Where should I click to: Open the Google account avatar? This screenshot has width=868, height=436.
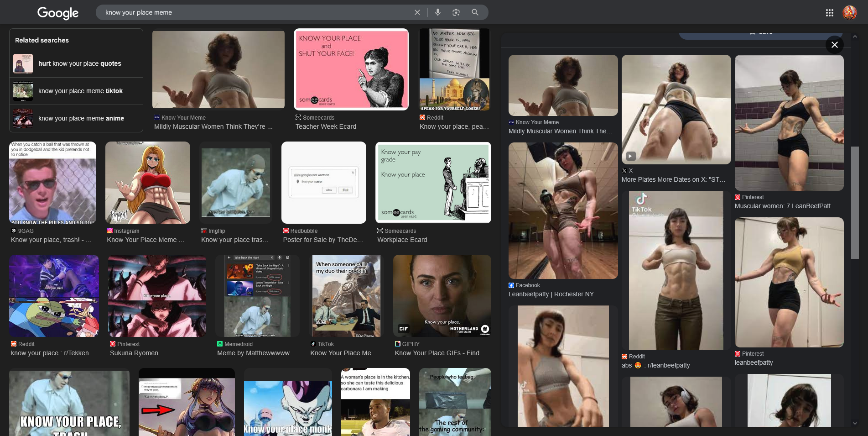pyautogui.click(x=850, y=13)
